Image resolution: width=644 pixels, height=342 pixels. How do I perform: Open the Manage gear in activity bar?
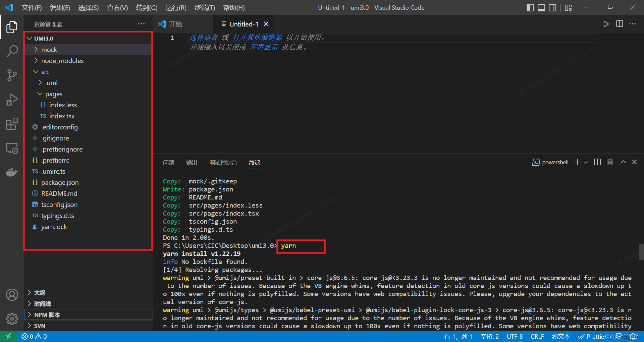12,319
